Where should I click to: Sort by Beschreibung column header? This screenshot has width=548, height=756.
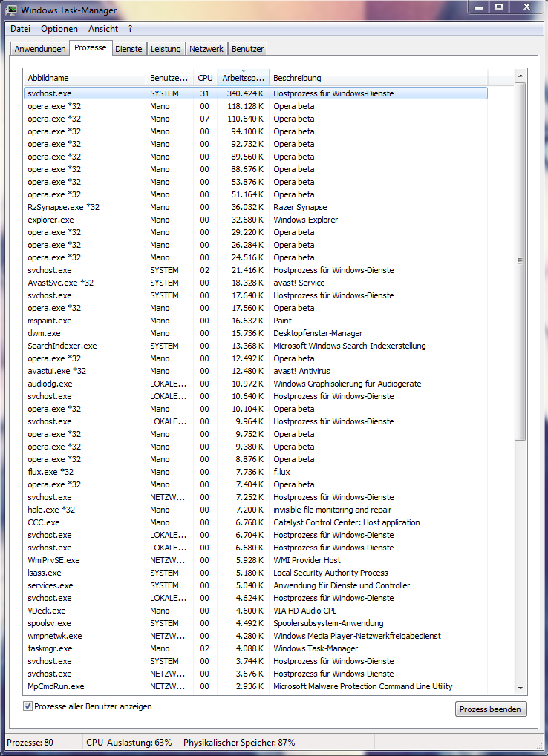pos(378,78)
